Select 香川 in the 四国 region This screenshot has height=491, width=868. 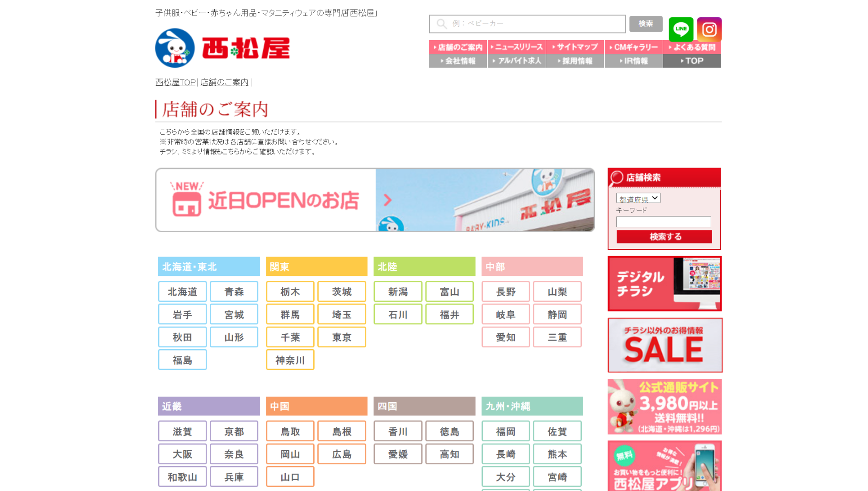398,431
